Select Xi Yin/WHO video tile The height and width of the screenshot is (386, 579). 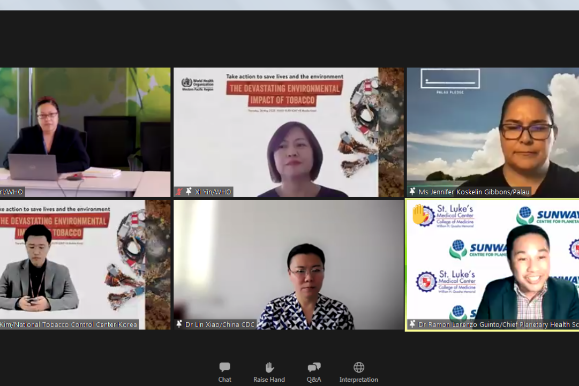289,132
